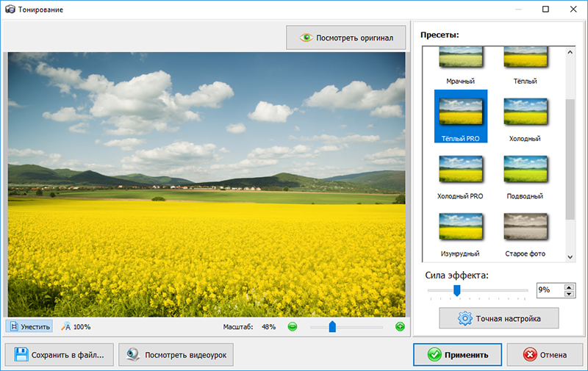Select the Холодный preset thumbnail
This screenshot has width=588, height=371.
pos(525,113)
